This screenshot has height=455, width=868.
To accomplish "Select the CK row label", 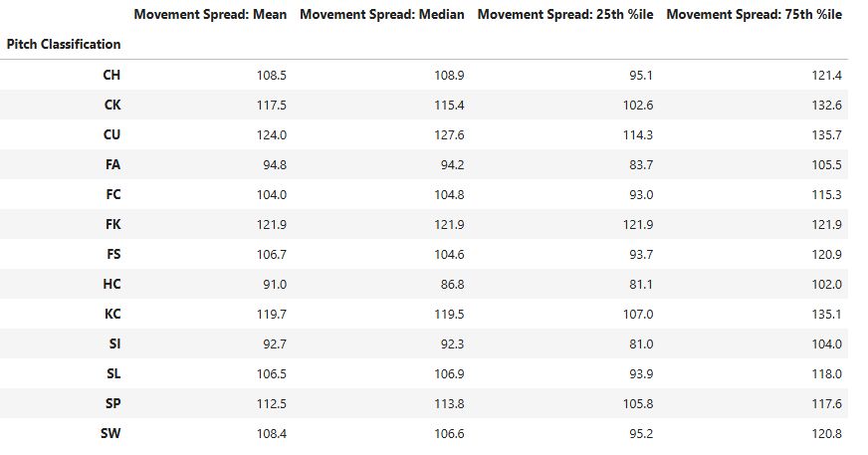I will tap(111, 105).
